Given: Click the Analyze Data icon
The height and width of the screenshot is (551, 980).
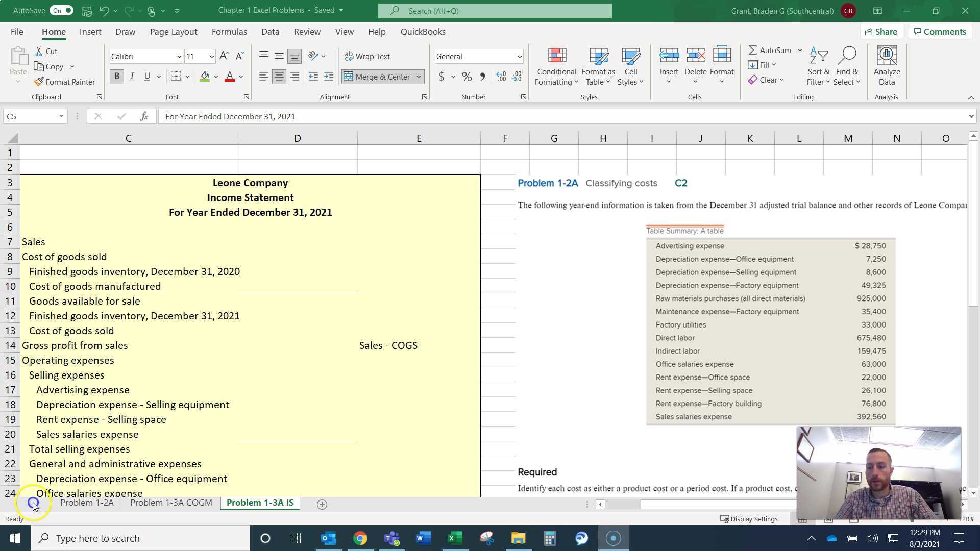Looking at the screenshot, I should click(886, 65).
